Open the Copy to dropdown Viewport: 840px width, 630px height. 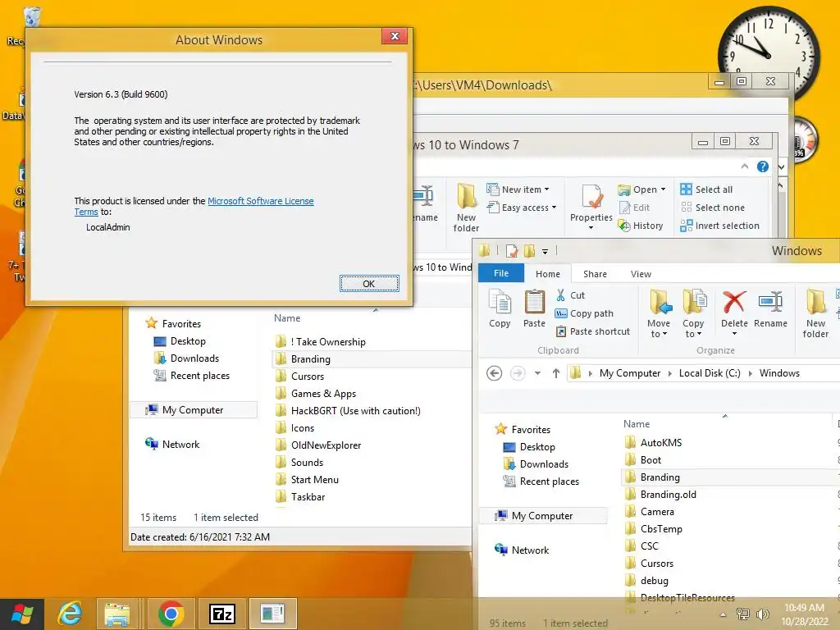tap(693, 313)
